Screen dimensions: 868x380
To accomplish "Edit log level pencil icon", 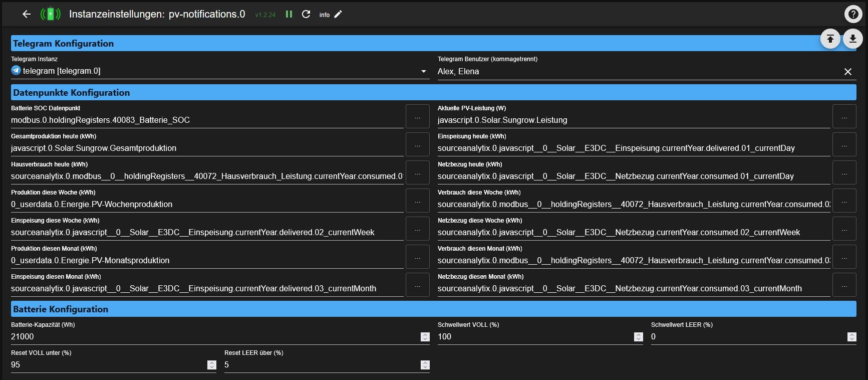I will (x=338, y=15).
